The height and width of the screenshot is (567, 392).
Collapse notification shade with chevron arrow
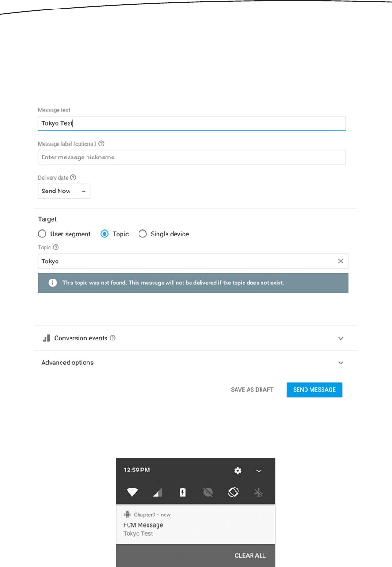(x=259, y=471)
